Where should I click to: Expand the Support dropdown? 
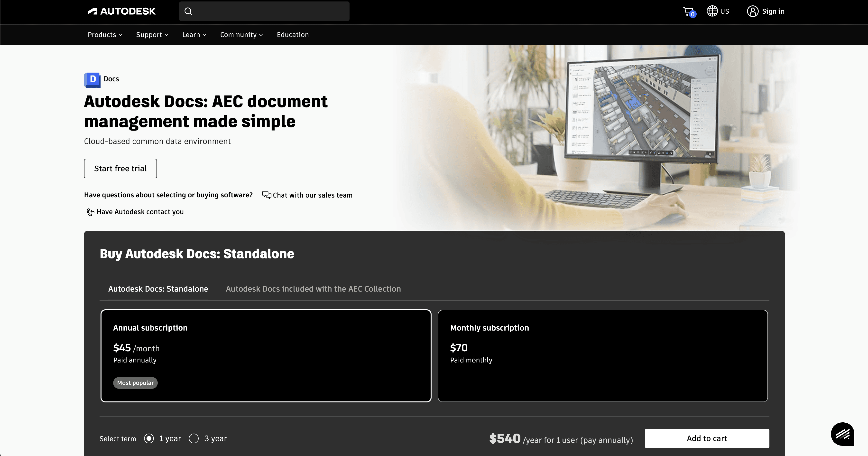[152, 35]
